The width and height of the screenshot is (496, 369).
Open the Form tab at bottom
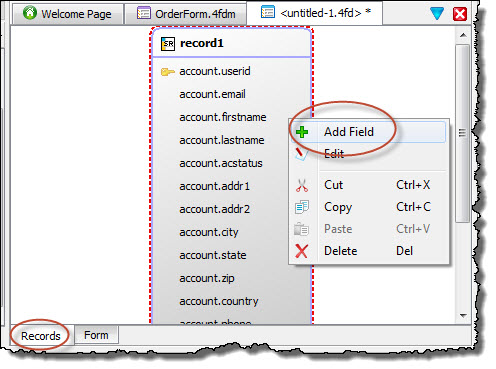[x=96, y=335]
